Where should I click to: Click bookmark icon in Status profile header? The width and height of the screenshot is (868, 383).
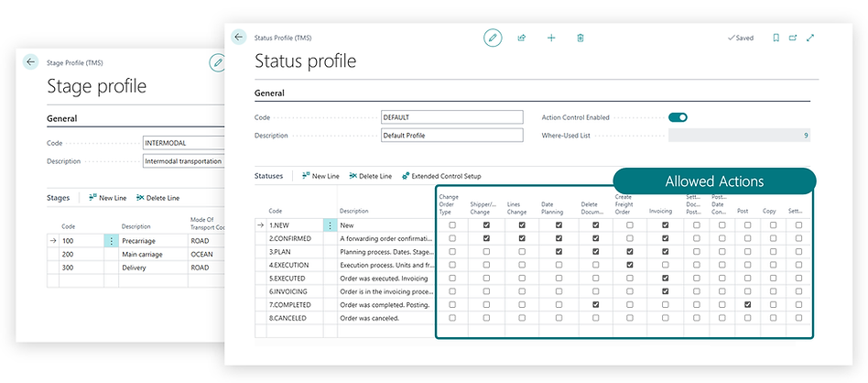click(776, 38)
